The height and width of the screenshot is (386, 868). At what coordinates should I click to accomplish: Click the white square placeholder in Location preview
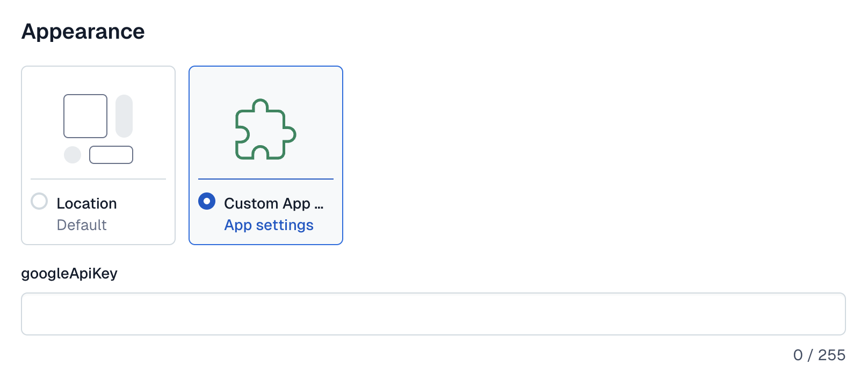coord(85,115)
